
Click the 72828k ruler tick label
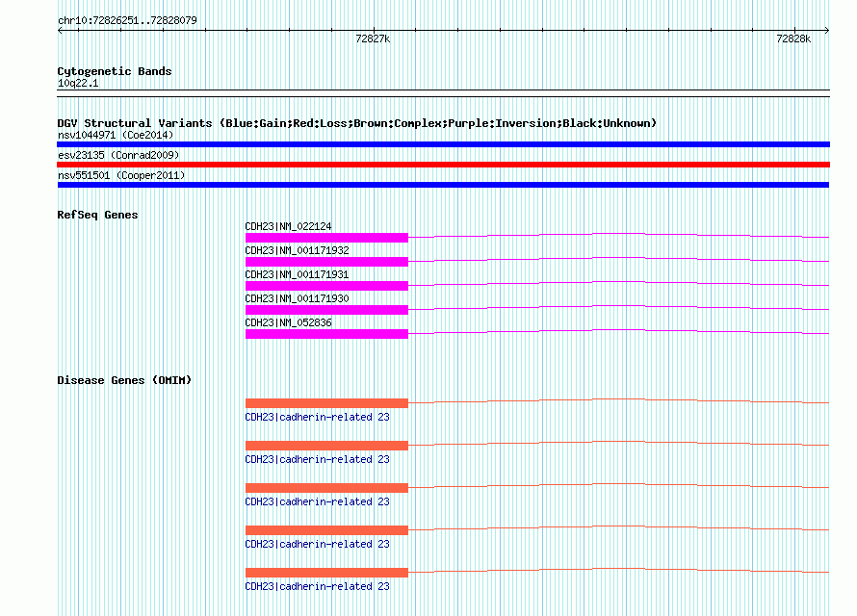793,38
